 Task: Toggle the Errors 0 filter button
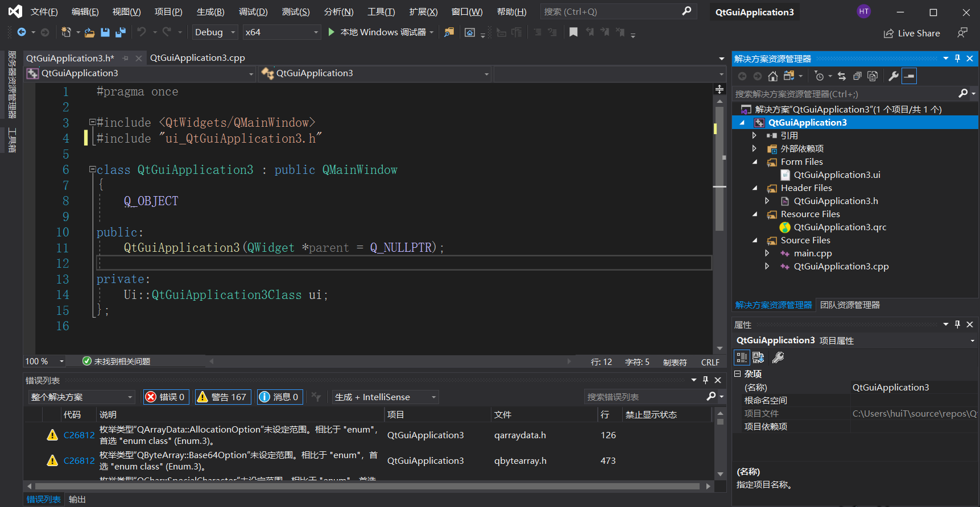click(x=166, y=397)
